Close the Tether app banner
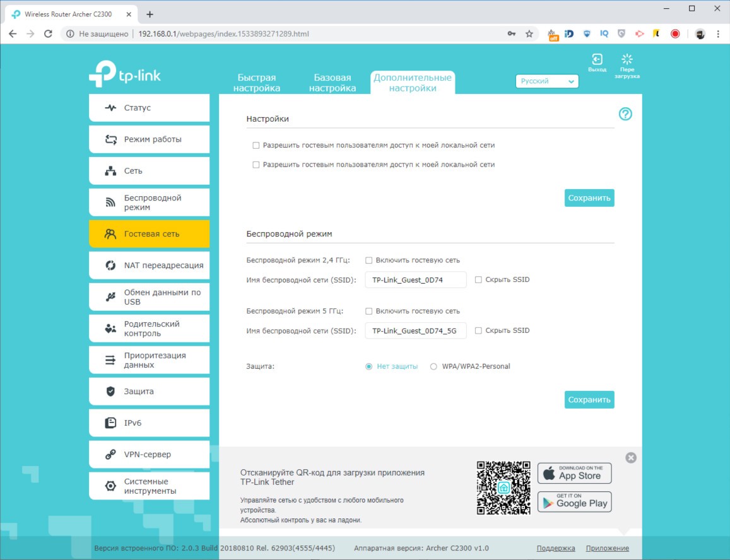Viewport: 730px width, 560px height. (x=631, y=458)
